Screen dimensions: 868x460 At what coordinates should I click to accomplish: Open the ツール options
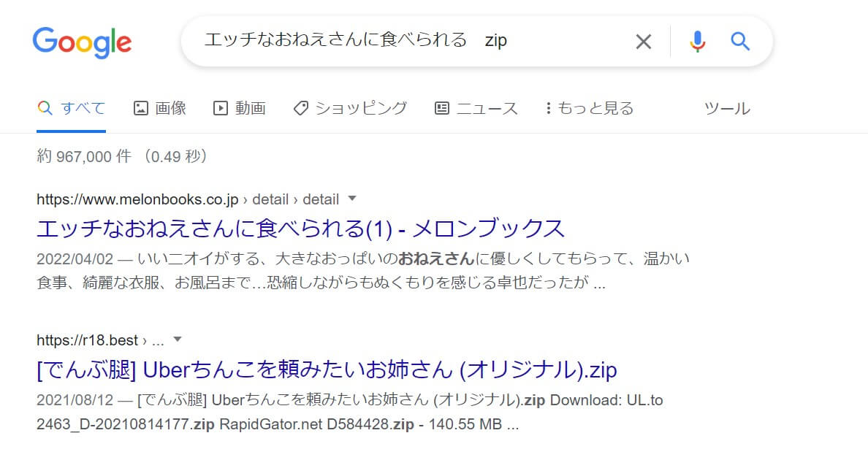coord(727,108)
